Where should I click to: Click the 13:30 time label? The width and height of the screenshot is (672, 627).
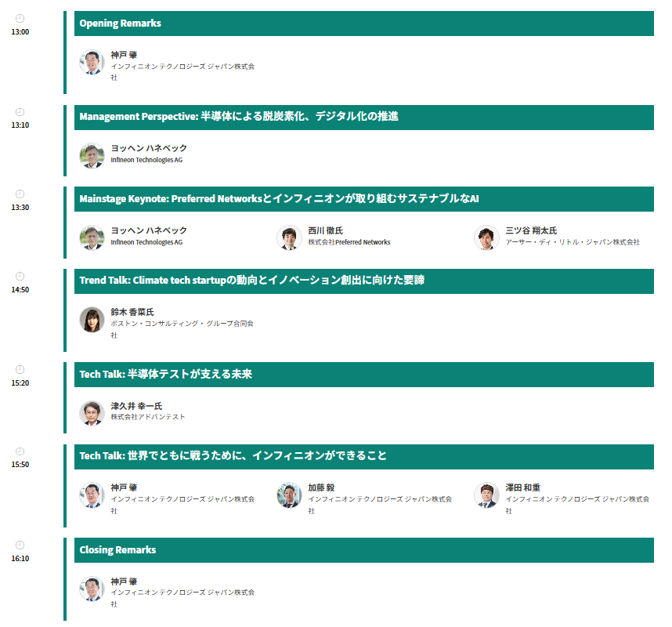(x=20, y=208)
